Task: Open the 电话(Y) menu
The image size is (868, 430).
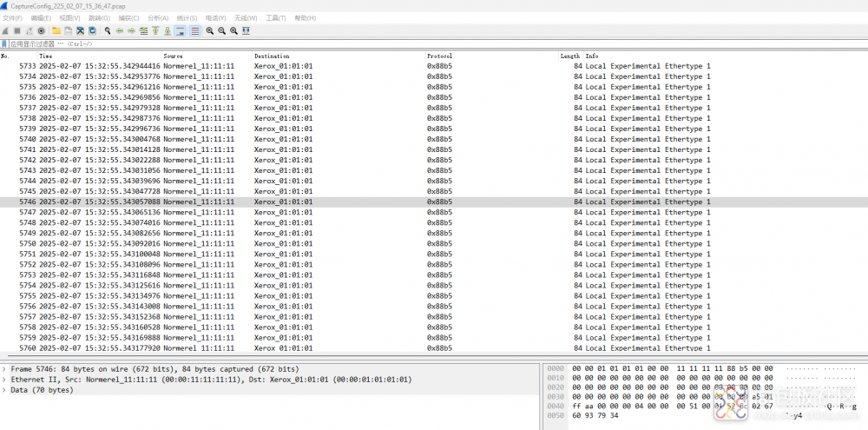Action: coord(216,18)
